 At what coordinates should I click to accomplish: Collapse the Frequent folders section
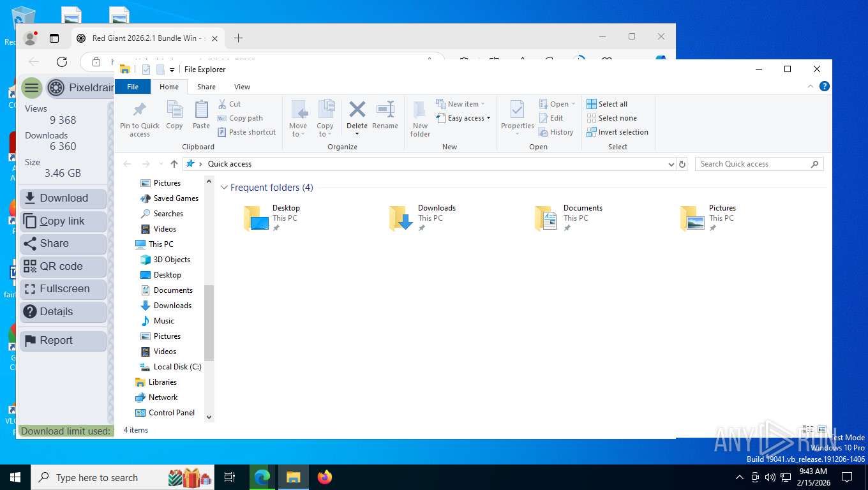pos(224,188)
